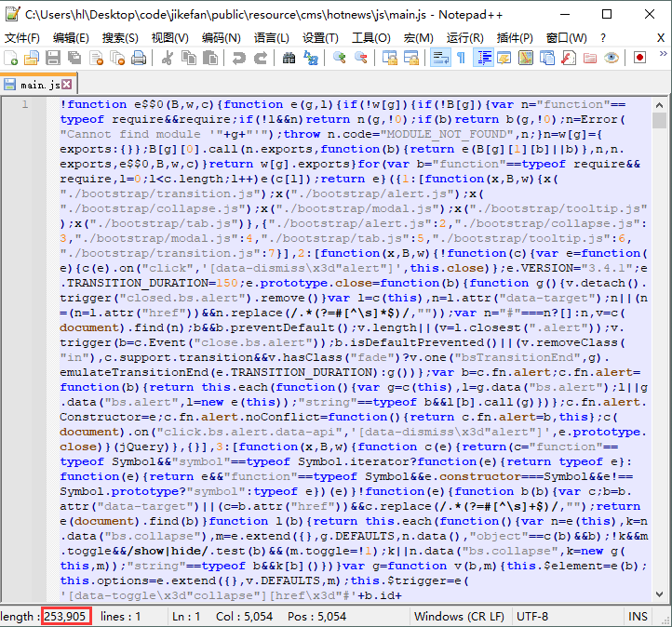Open the 运行(R) menu
Viewport: 672px width, 627px height.
tap(464, 38)
